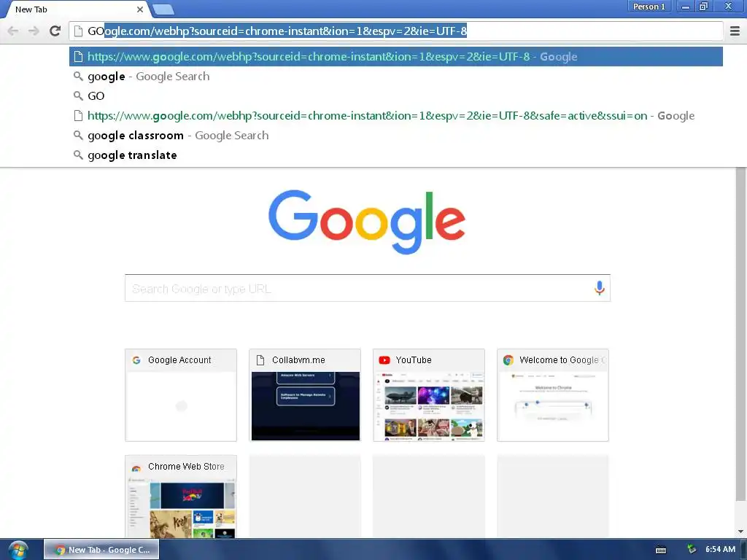Open Welcome to Google Chrome thumbnail
Image resolution: width=747 pixels, height=560 pixels.
(553, 395)
